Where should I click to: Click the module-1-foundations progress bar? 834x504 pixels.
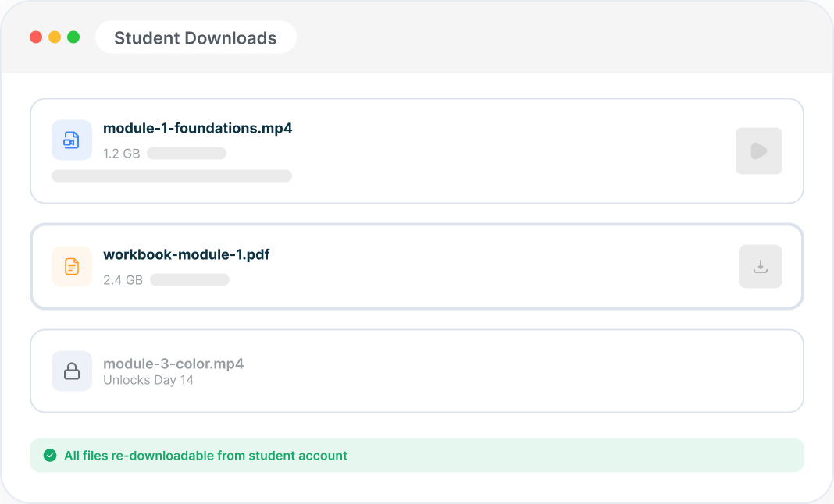point(172,176)
